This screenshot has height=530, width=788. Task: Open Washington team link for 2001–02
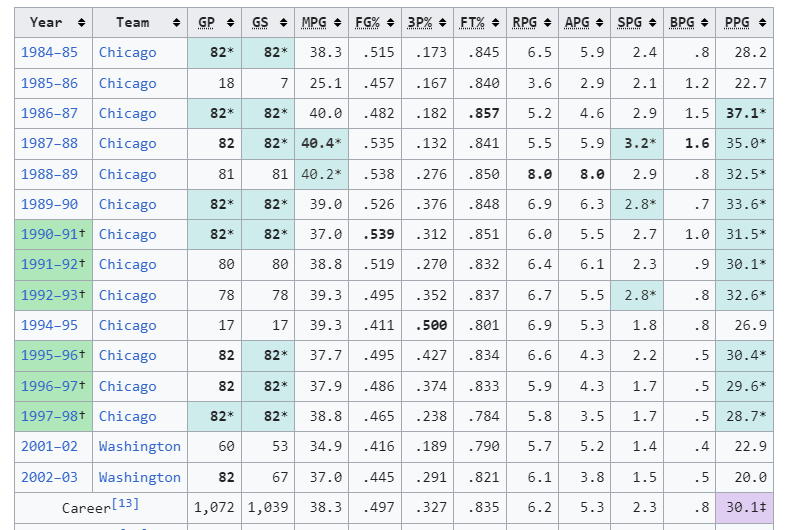[139, 446]
